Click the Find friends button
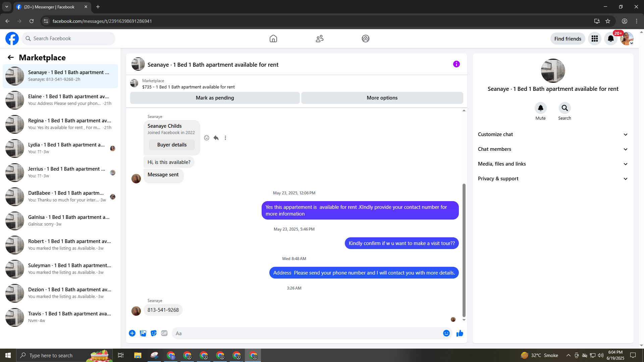644x362 pixels. (x=568, y=39)
